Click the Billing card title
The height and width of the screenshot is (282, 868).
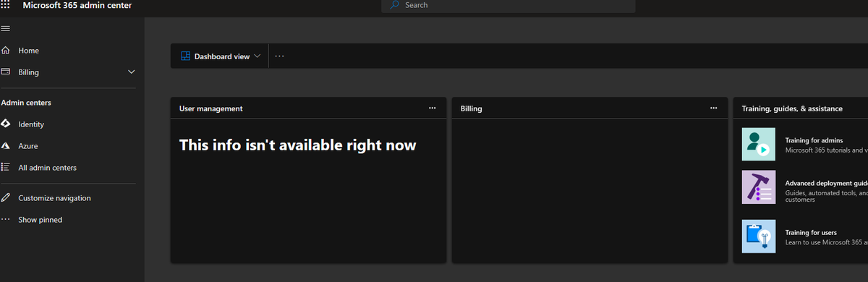[x=472, y=108]
